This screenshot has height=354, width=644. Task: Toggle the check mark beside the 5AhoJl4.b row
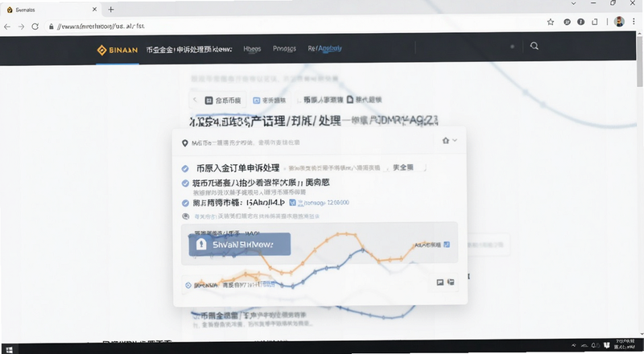point(185,203)
